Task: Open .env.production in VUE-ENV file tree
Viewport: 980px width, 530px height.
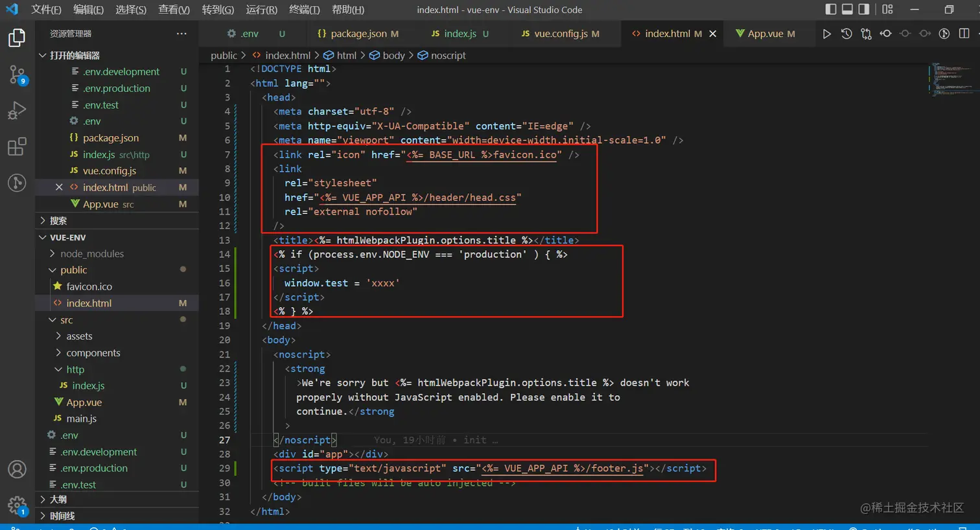Action: [117, 468]
